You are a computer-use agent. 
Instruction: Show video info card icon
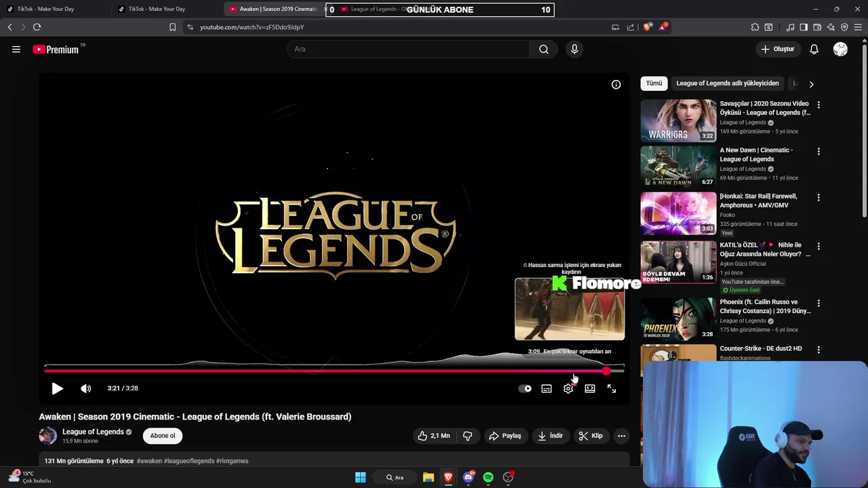[616, 85]
